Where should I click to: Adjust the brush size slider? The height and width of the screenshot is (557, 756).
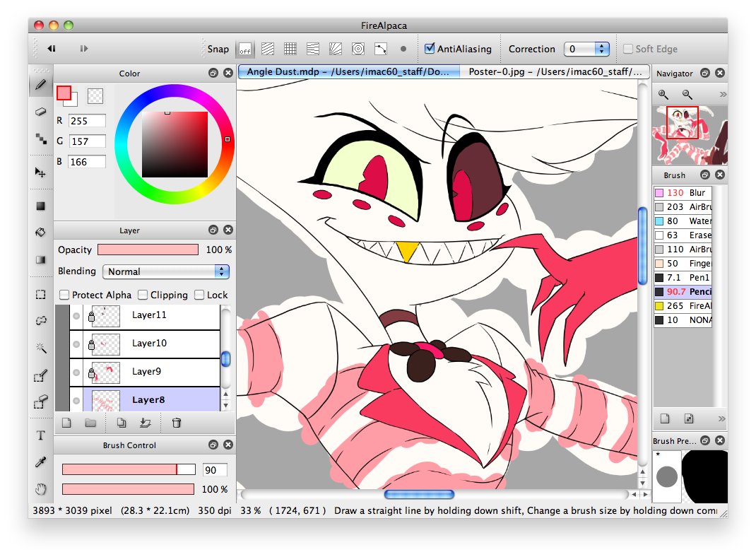pos(129,469)
